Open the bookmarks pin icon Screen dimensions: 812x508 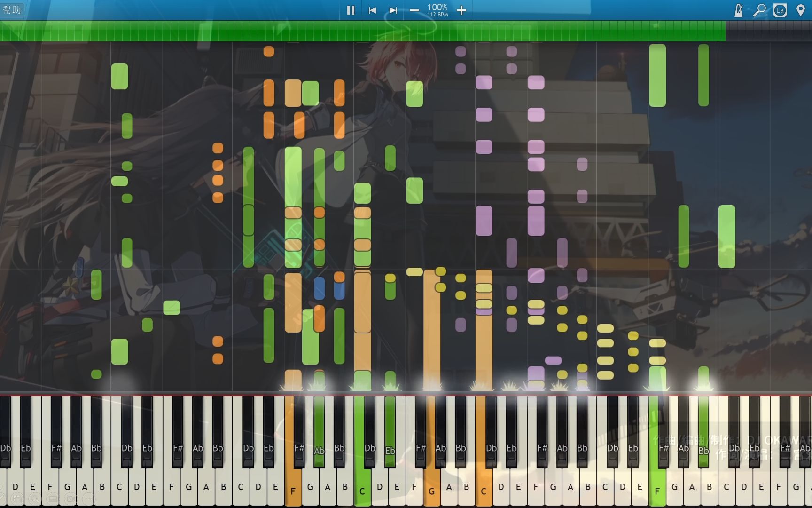tap(801, 10)
